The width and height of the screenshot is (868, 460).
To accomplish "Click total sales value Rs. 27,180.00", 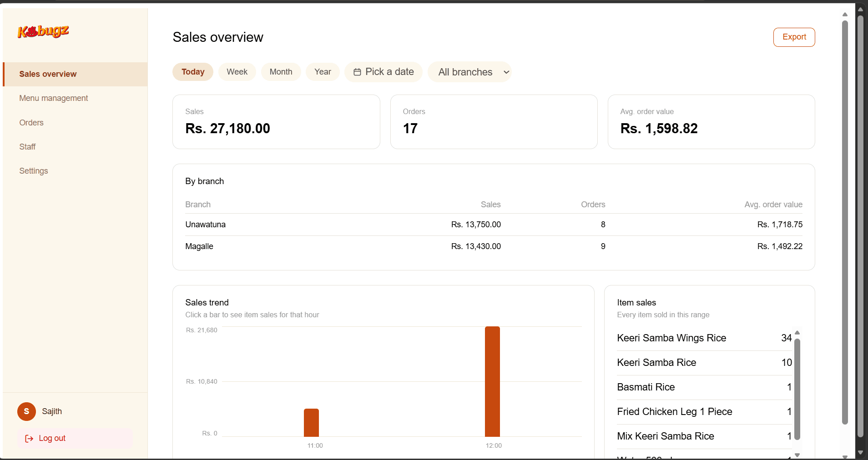I will 227,129.
